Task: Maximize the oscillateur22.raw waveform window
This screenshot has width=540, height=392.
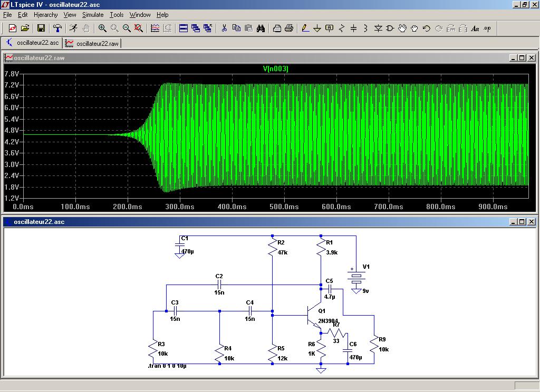Action: 522,58
